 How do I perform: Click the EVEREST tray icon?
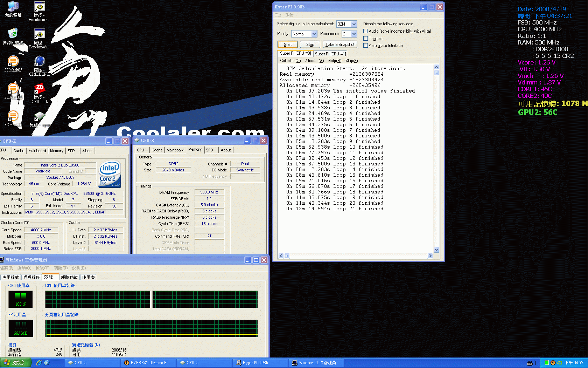point(553,363)
